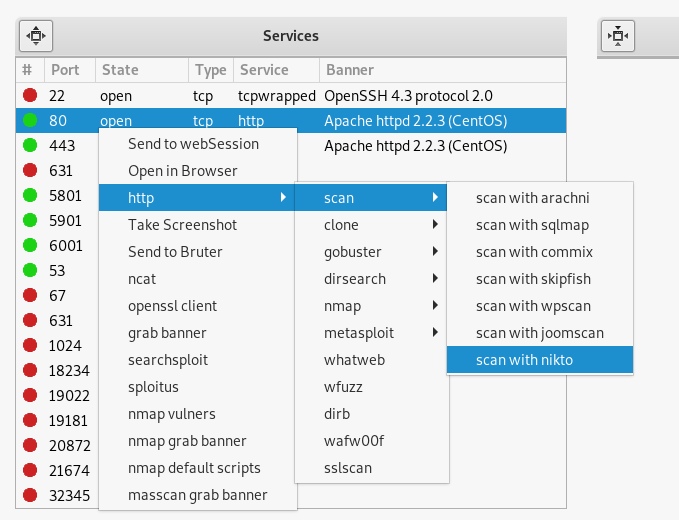Click the Banner column header
This screenshot has height=520, width=679.
(349, 70)
